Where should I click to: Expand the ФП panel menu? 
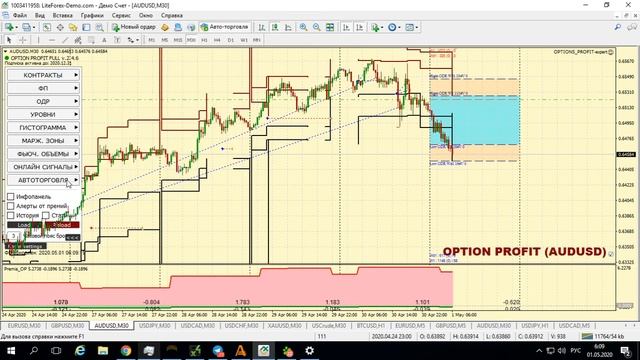pyautogui.click(x=43, y=88)
